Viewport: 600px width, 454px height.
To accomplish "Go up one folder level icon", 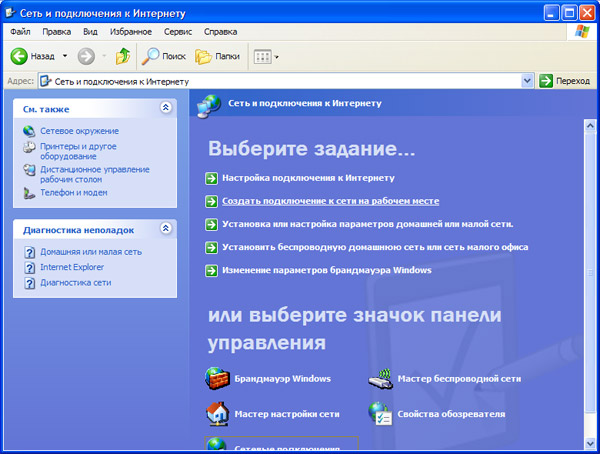I will (x=123, y=56).
